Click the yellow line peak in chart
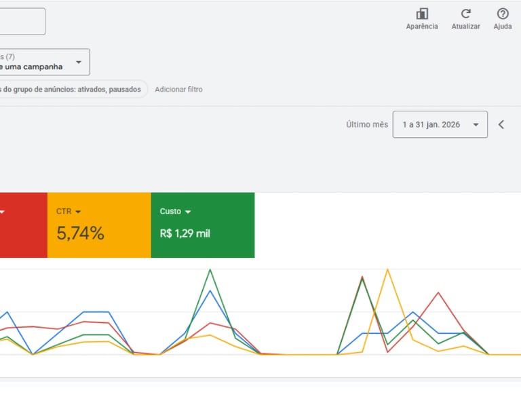Screen dimensions: 521x420 pyautogui.click(x=387, y=269)
